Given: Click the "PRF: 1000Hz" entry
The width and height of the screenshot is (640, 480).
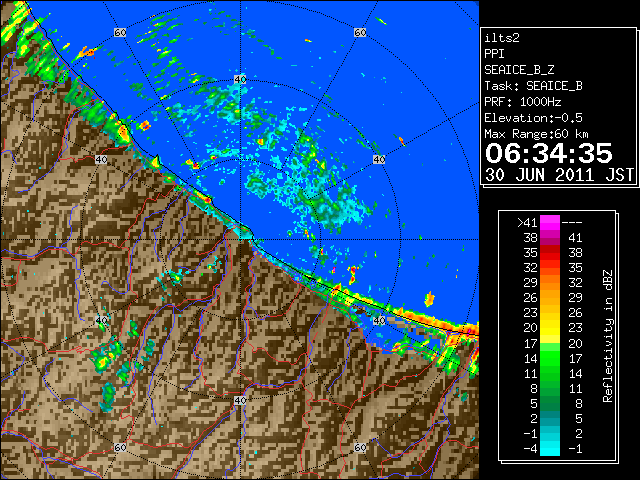Looking at the screenshot, I should tap(522, 102).
